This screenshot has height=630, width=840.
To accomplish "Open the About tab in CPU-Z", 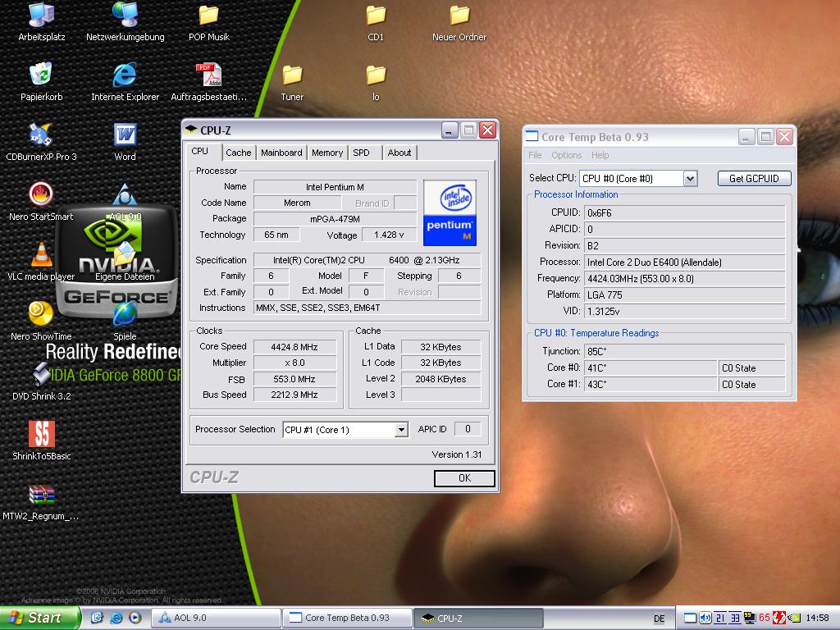I will pos(399,153).
